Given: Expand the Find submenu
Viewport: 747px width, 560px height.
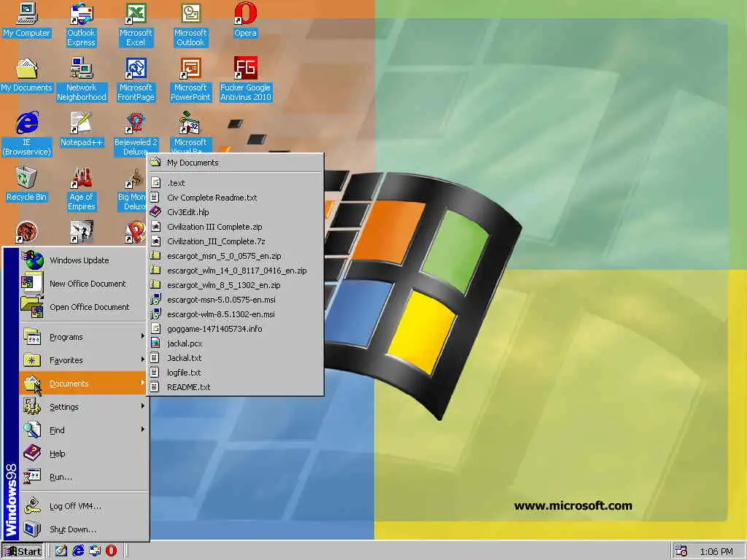Looking at the screenshot, I should point(83,430).
